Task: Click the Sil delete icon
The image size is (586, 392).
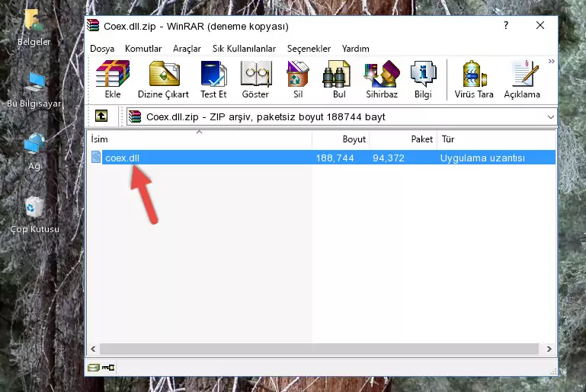Action: [298, 79]
